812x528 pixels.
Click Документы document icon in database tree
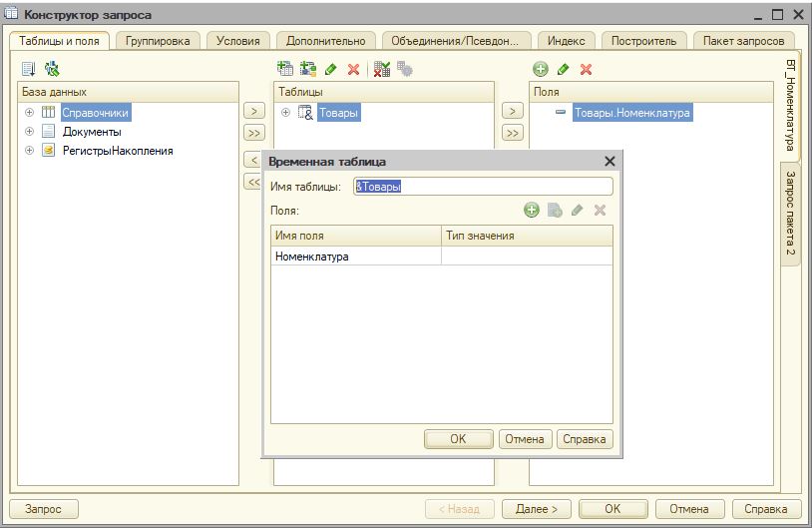click(48, 131)
